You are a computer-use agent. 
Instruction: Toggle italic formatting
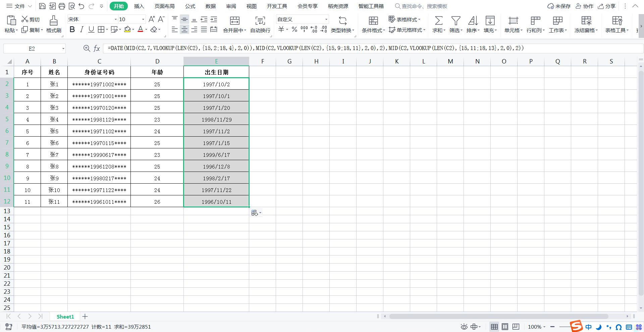(x=82, y=30)
